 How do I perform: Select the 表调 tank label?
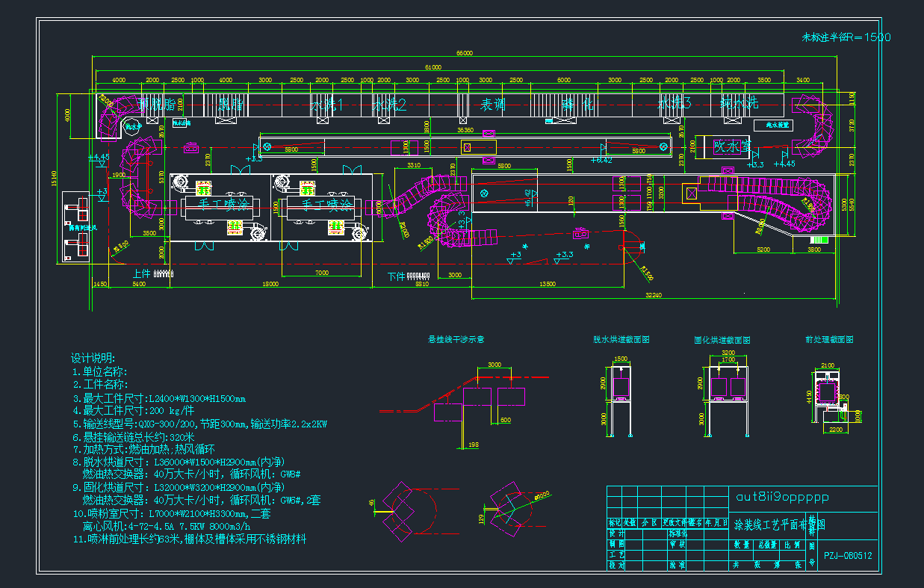492,105
